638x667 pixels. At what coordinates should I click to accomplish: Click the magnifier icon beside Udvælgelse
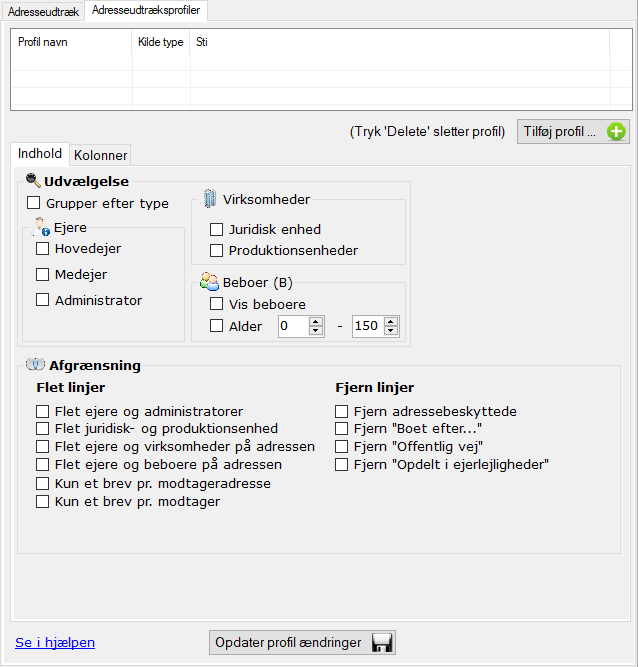[33, 180]
